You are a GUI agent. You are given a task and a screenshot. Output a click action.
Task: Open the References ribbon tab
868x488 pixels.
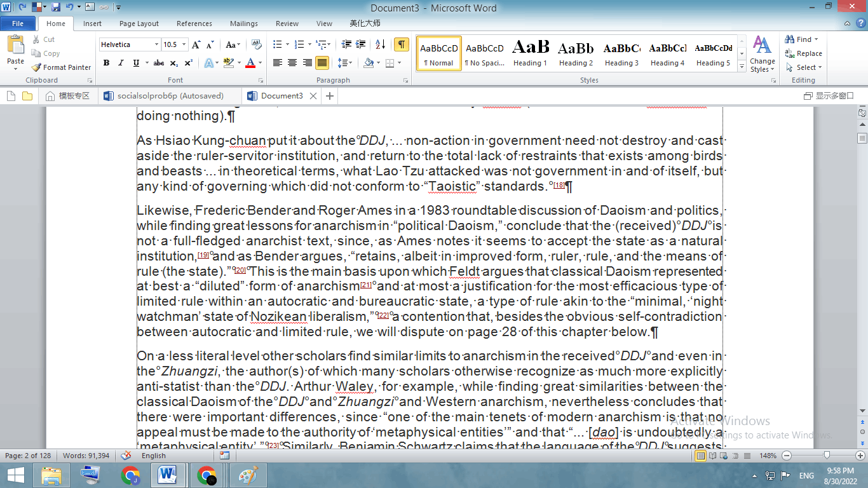click(194, 24)
